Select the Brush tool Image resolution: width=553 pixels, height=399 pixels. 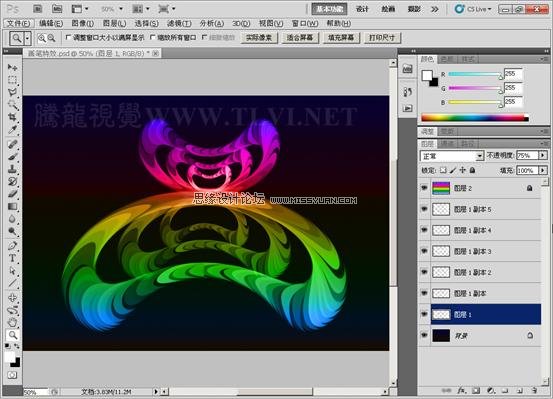12,156
